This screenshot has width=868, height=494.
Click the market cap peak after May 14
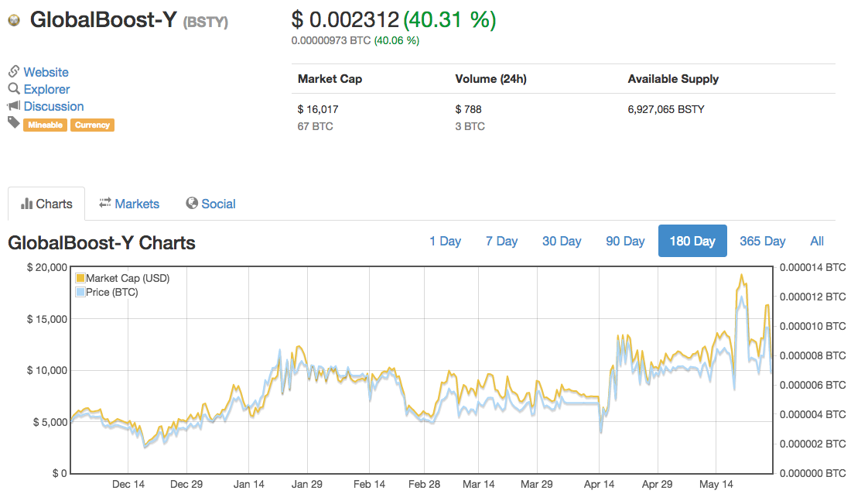pyautogui.click(x=741, y=275)
